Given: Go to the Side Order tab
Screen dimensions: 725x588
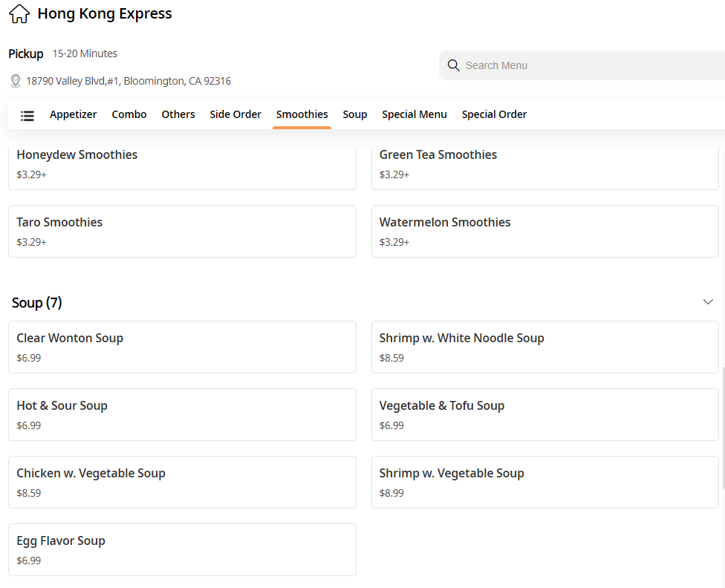Looking at the screenshot, I should [235, 114].
